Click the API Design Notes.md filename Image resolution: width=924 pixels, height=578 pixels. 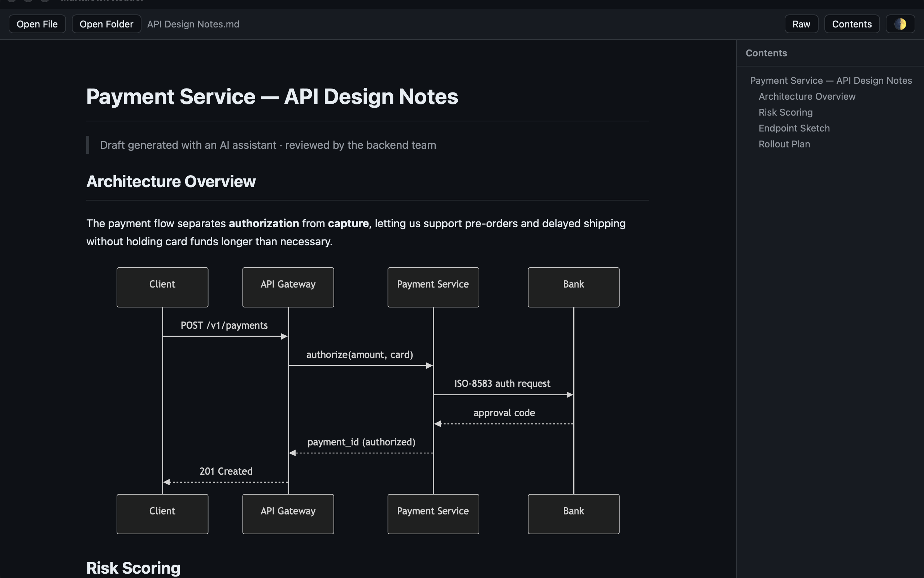pos(193,24)
